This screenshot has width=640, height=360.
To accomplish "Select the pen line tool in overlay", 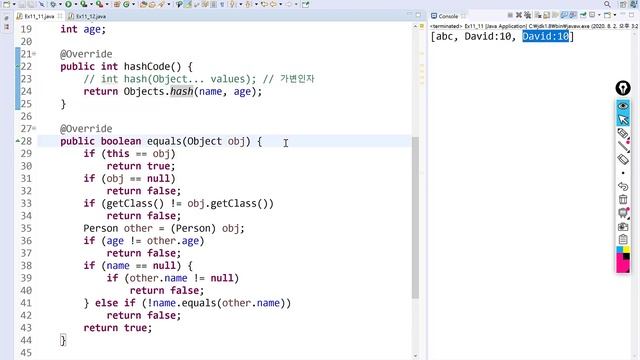I will click(x=623, y=147).
